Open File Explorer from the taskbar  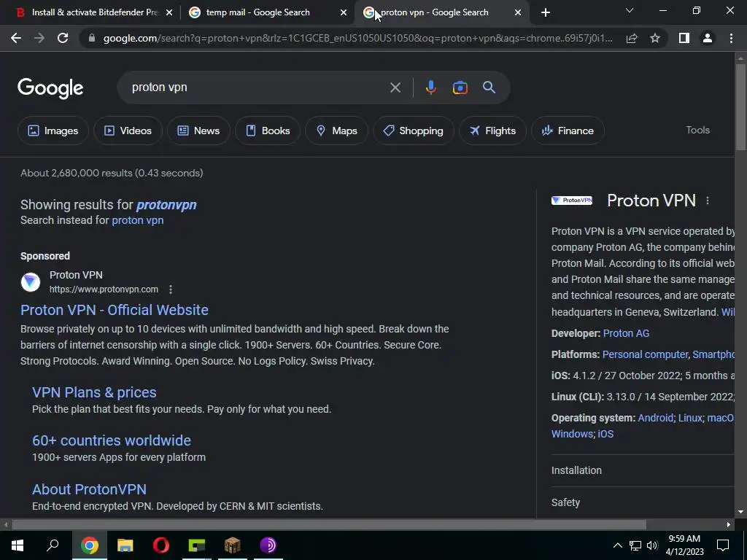pyautogui.click(x=125, y=545)
